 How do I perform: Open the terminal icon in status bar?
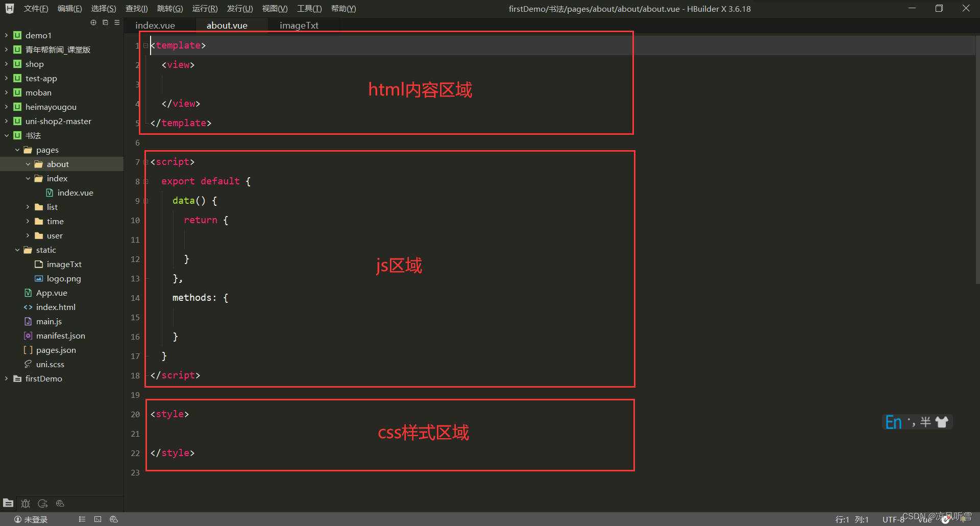(97, 519)
